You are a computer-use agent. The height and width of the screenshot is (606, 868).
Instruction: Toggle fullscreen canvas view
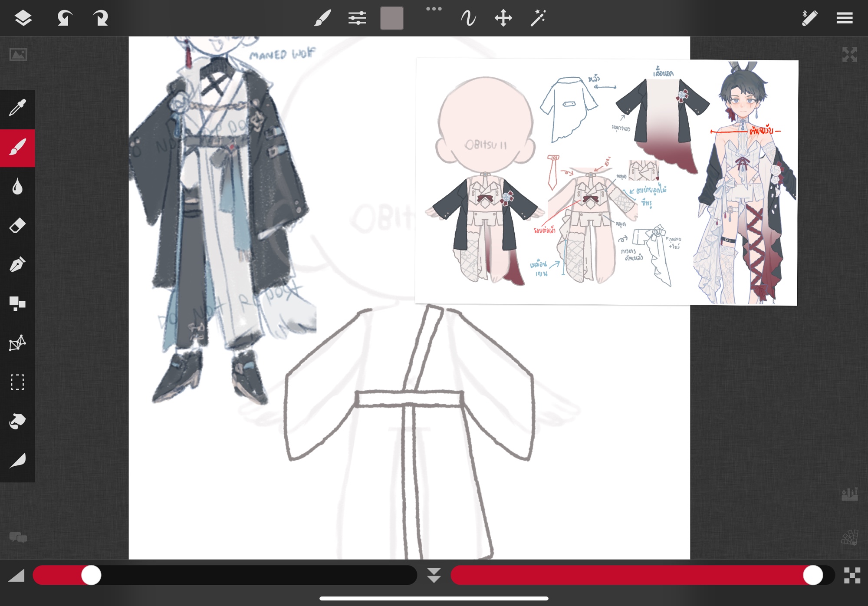[849, 55]
